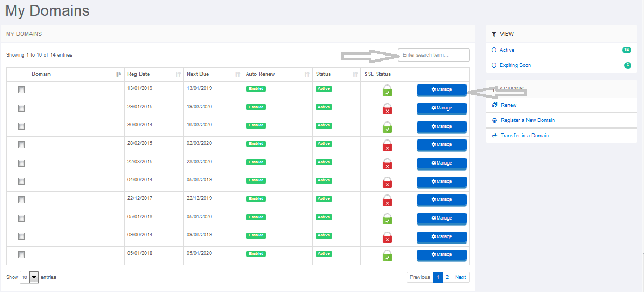Image resolution: width=644 pixels, height=292 pixels.
Task: Select the Expiring Soon view radio option
Action: pyautogui.click(x=494, y=65)
